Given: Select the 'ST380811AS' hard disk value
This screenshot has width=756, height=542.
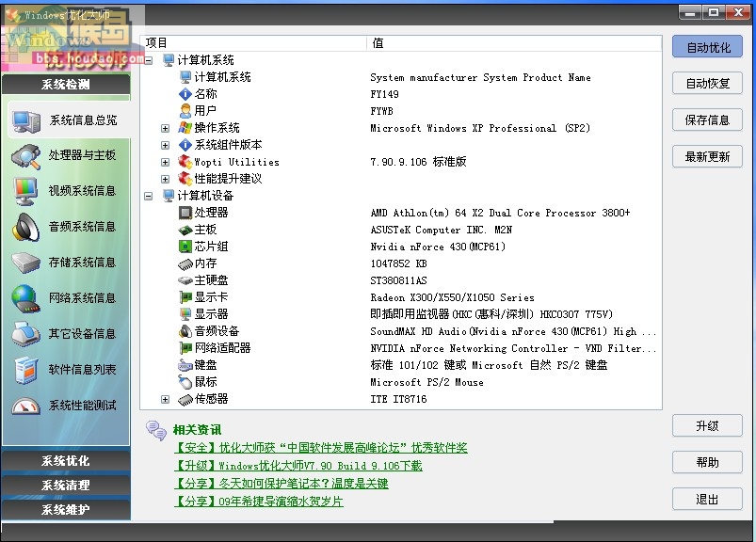Looking at the screenshot, I should click(398, 280).
